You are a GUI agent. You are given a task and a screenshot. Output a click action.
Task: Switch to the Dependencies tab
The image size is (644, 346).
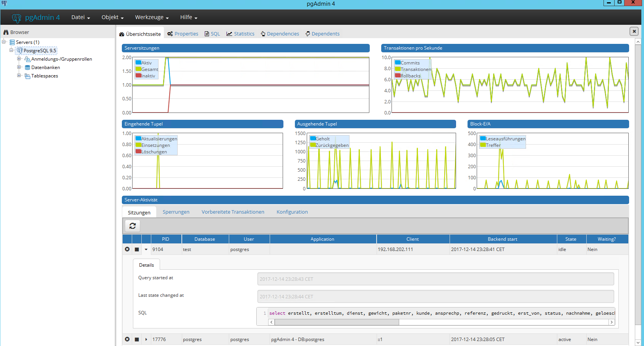[280, 34]
